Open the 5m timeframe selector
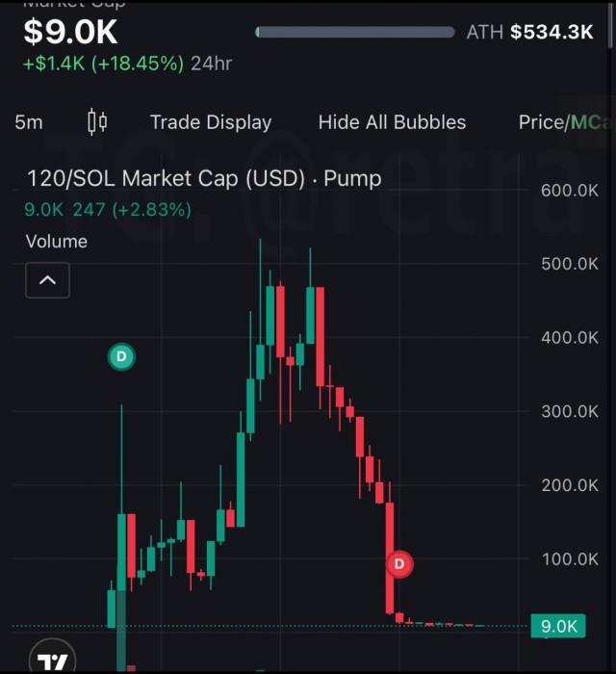 click(x=29, y=122)
